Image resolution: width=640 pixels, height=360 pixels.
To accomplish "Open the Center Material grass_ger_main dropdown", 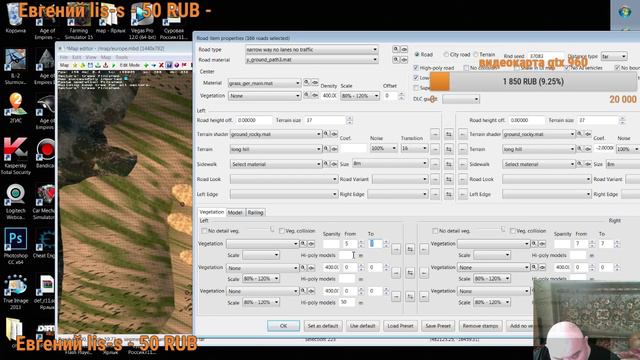I will click(264, 83).
